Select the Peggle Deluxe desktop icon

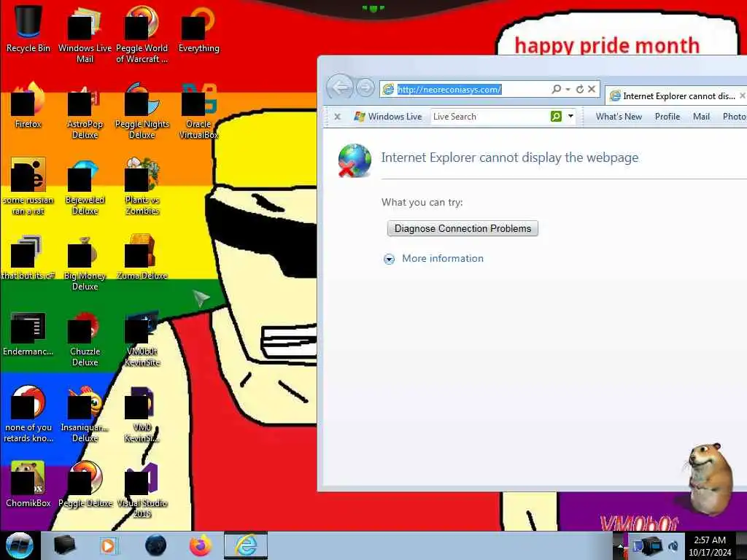click(85, 484)
